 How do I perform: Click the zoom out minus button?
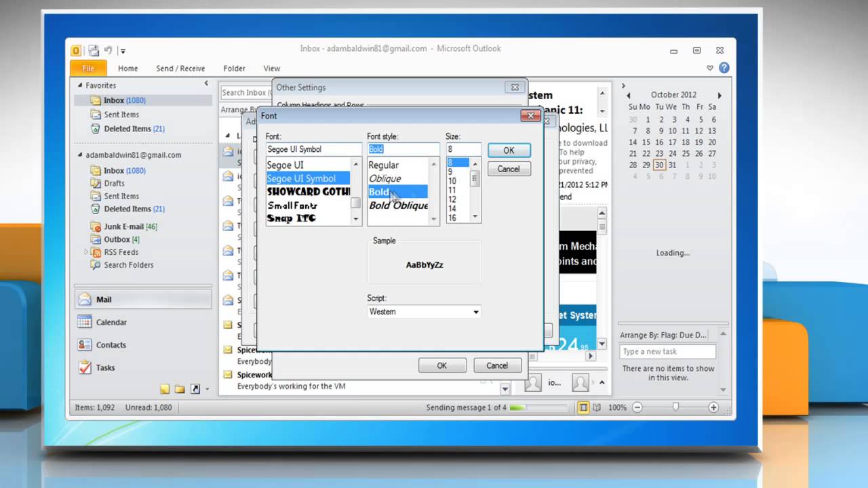pos(637,407)
